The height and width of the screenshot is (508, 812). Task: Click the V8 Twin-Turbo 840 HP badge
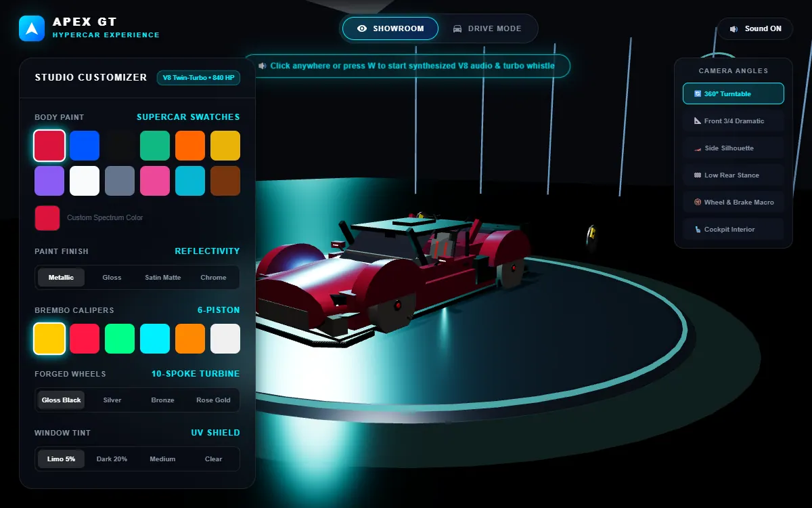click(x=198, y=78)
